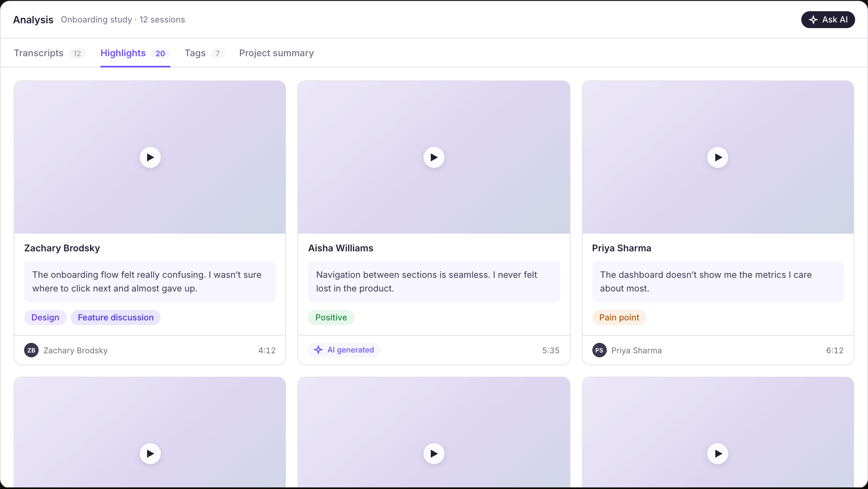Viewport: 868px width, 489px height.
Task: Click the PS avatar icon
Action: [599, 350]
